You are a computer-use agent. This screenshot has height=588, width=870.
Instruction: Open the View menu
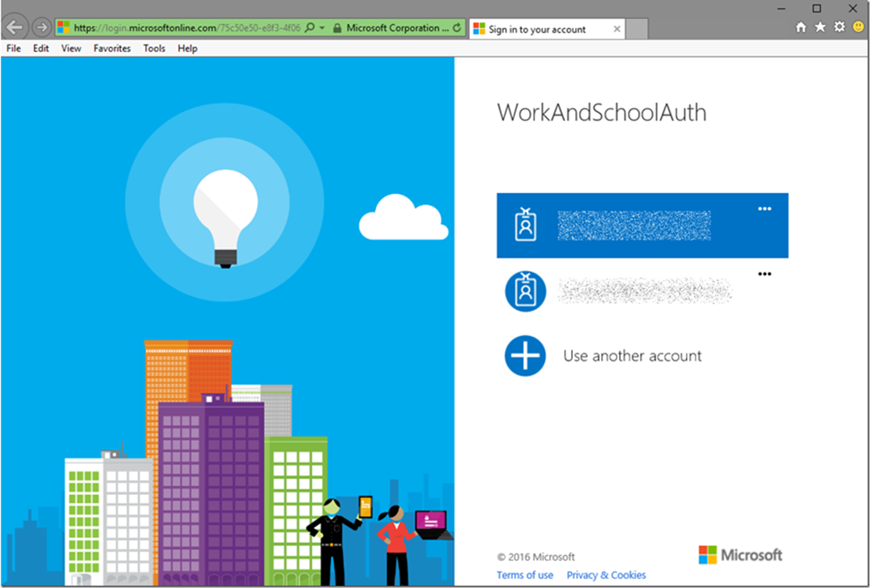(71, 48)
